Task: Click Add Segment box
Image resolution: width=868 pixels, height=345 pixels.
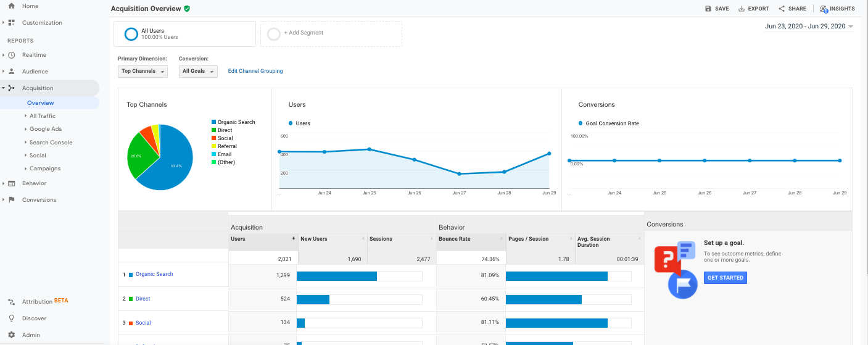Action: coord(331,33)
